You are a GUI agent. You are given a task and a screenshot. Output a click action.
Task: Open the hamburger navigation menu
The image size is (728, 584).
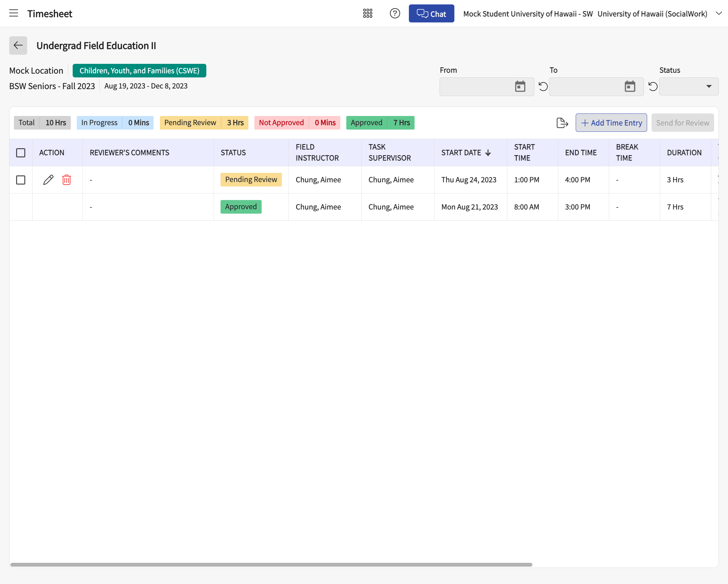(14, 14)
